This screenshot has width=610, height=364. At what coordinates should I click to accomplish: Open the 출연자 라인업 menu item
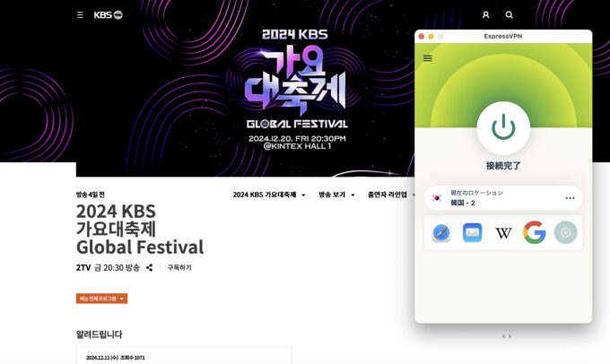(389, 195)
